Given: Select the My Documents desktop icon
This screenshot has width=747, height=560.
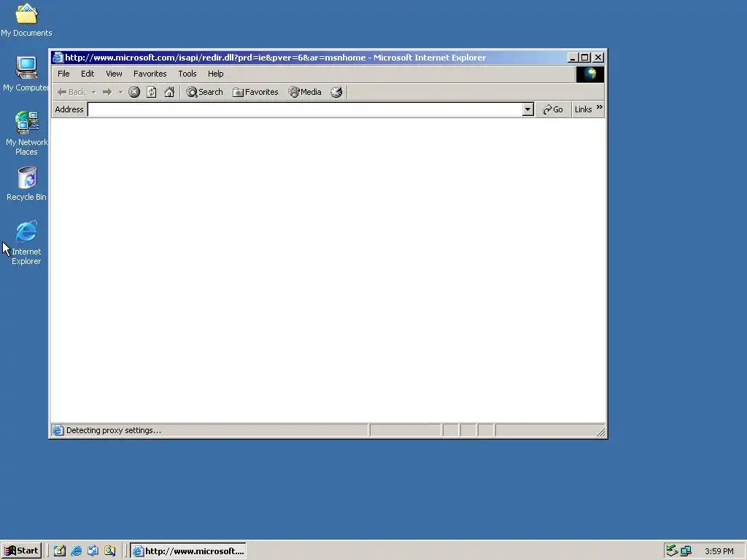Looking at the screenshot, I should (26, 20).
